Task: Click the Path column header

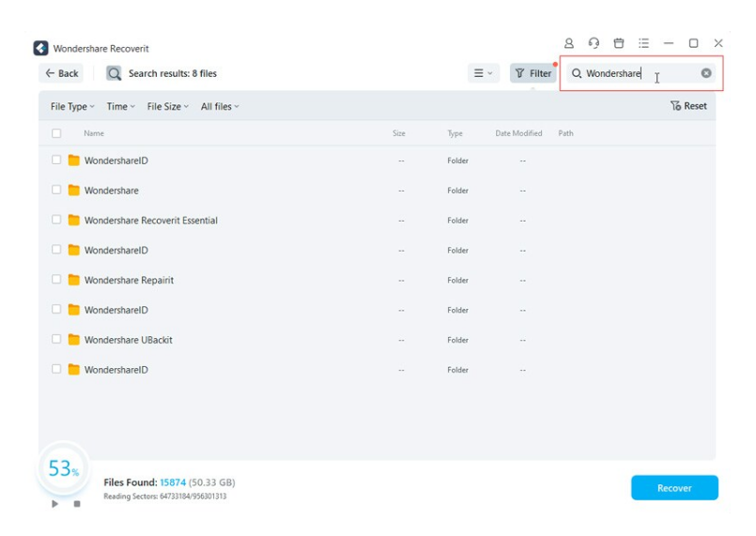Action: pos(565,133)
